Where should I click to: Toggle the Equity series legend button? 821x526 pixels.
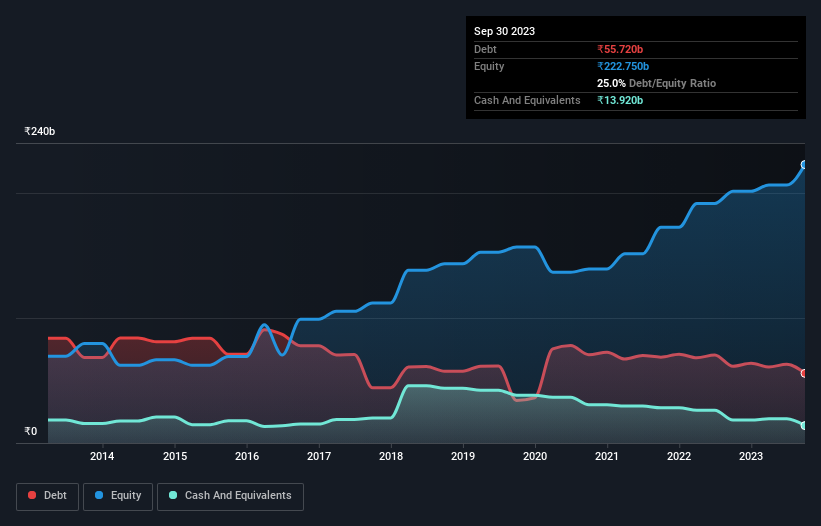[118, 496]
